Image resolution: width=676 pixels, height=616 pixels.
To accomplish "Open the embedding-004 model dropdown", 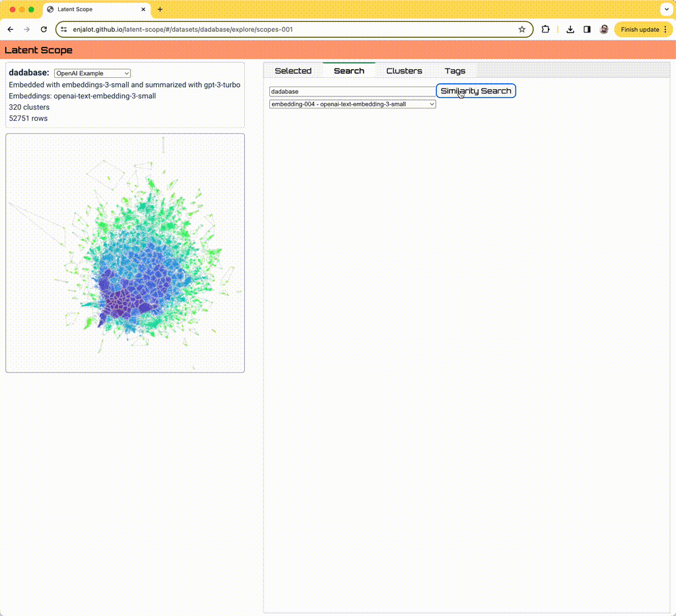I will click(353, 104).
